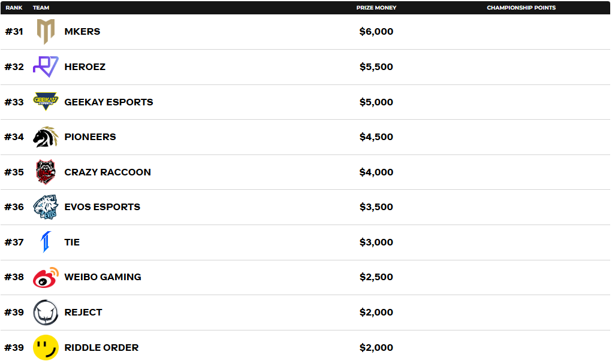Click the Weibo Gaming eye logo
Image resolution: width=612 pixels, height=364 pixels.
(x=46, y=277)
